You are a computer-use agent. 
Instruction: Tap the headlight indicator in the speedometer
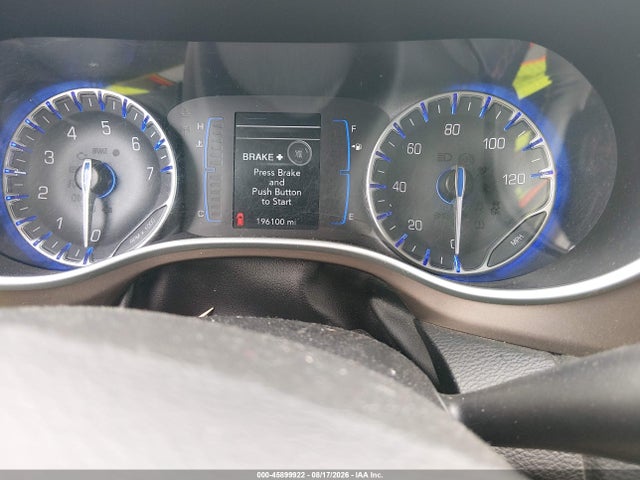[443, 157]
